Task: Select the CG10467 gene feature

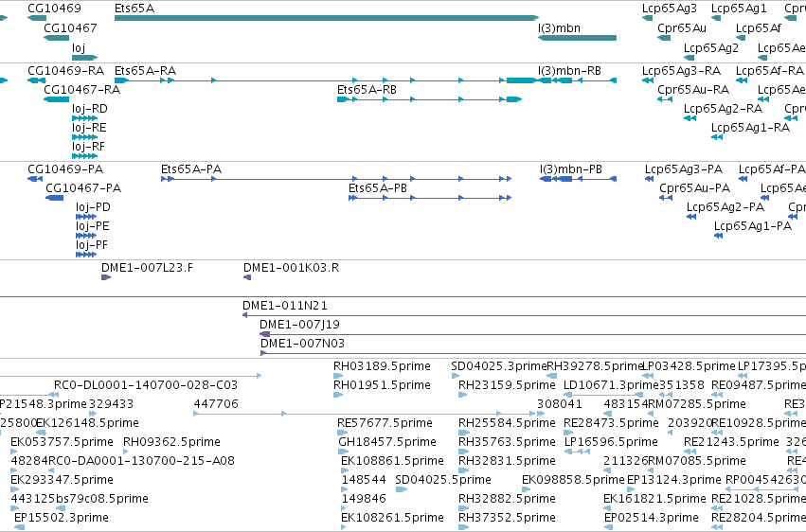Action: [57, 38]
